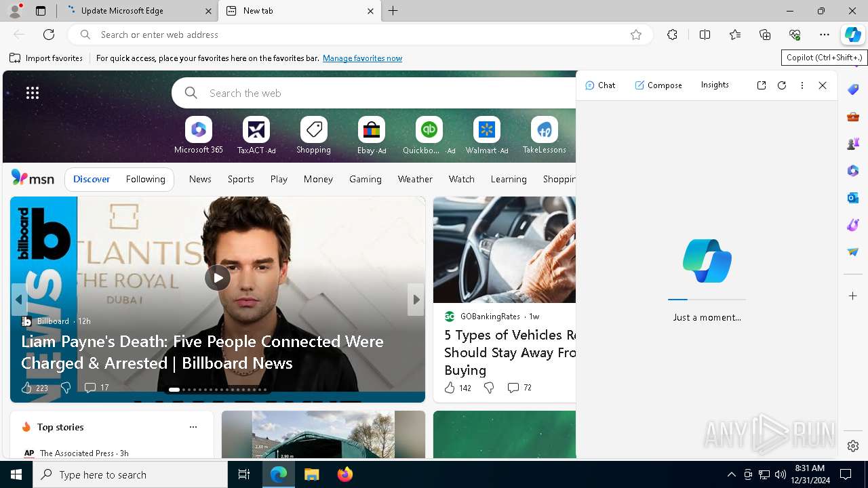Open TaxACT ad quick link

[256, 136]
